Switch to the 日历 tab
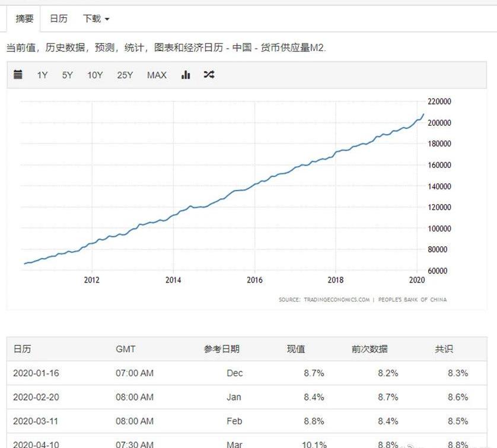Image resolution: width=497 pixels, height=448 pixels. [58, 18]
